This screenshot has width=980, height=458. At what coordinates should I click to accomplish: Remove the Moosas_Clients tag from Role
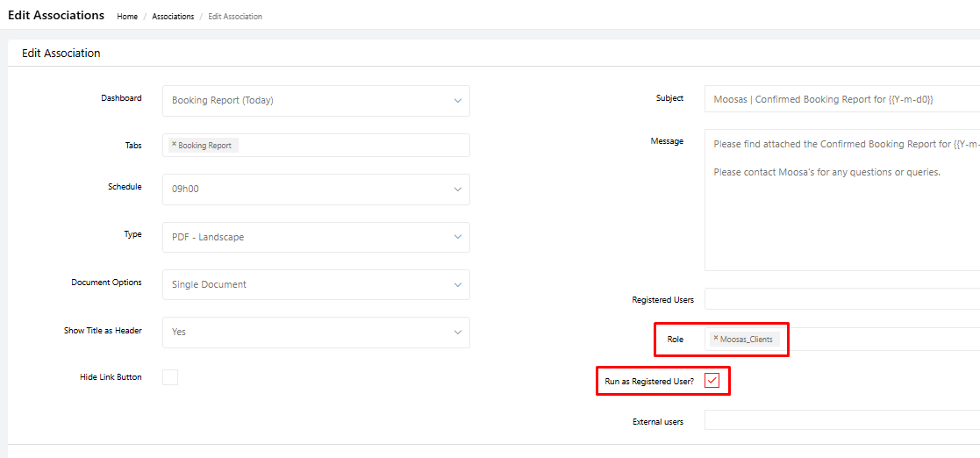pyautogui.click(x=716, y=338)
